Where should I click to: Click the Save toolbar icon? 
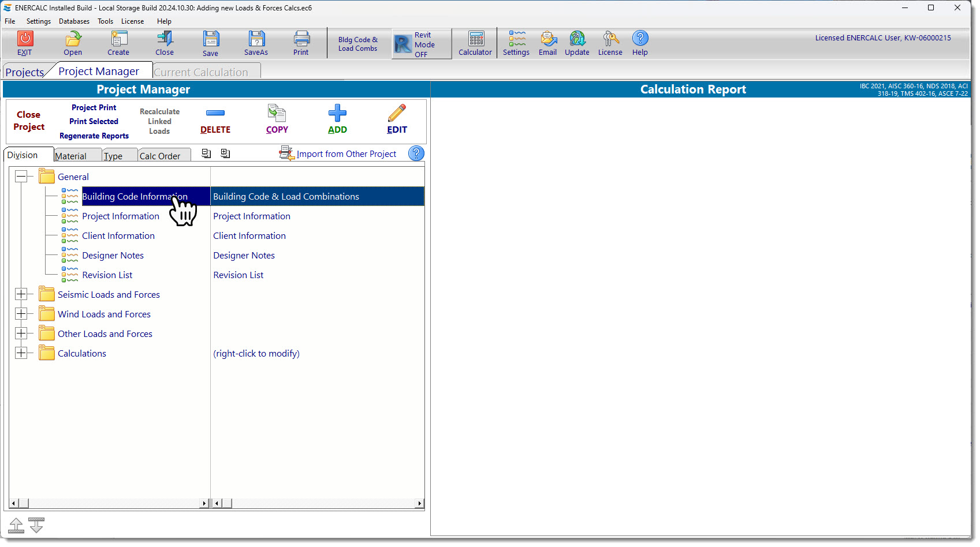210,43
